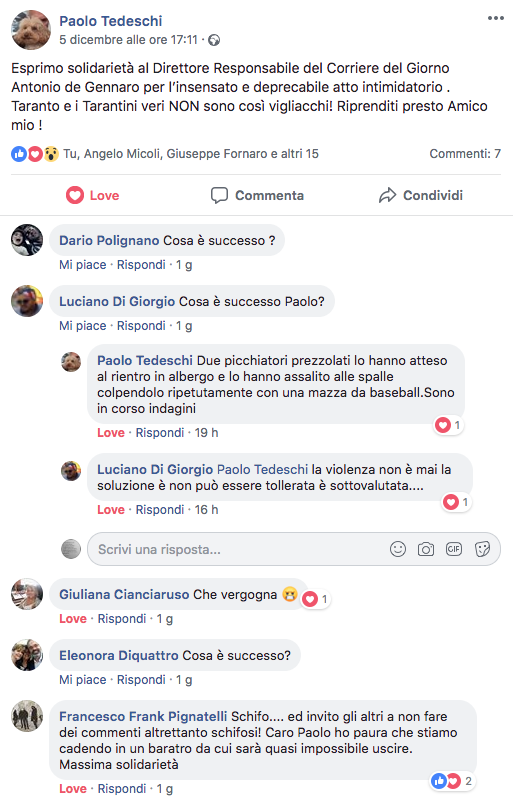The image size is (513, 806).
Task: Click the Commenti: 7 link
Action: point(465,154)
